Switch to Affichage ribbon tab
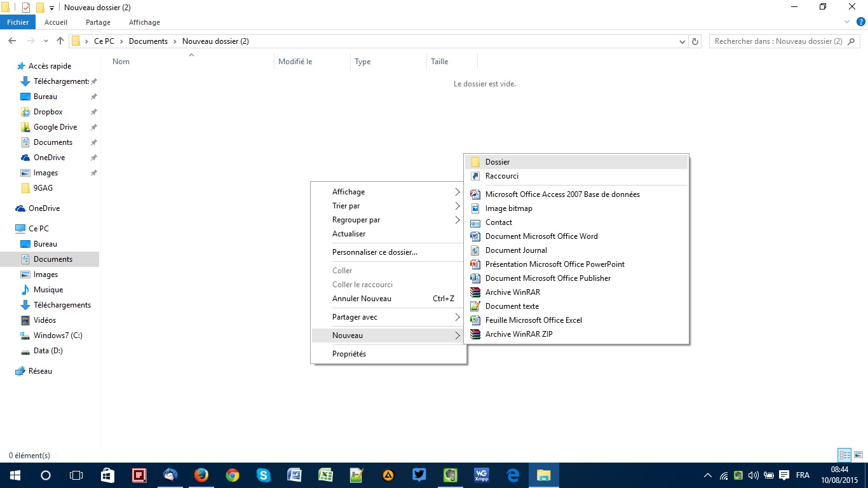Viewport: 868px width, 488px height. tap(144, 22)
